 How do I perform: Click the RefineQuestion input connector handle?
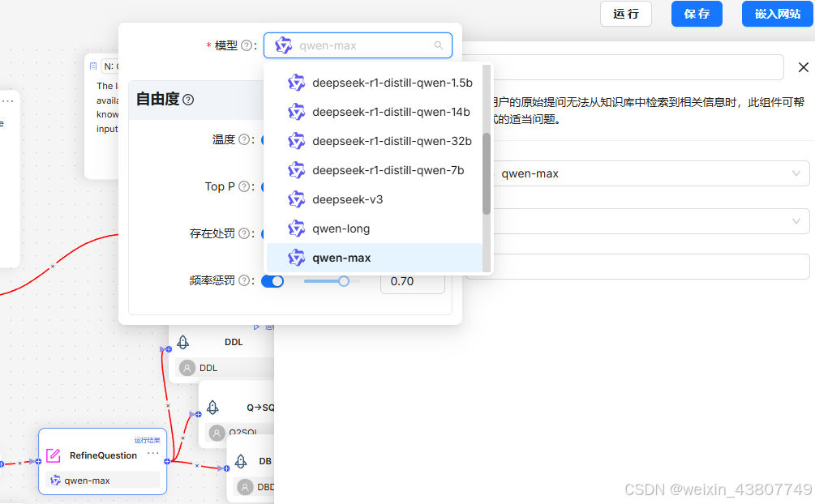[x=38, y=461]
